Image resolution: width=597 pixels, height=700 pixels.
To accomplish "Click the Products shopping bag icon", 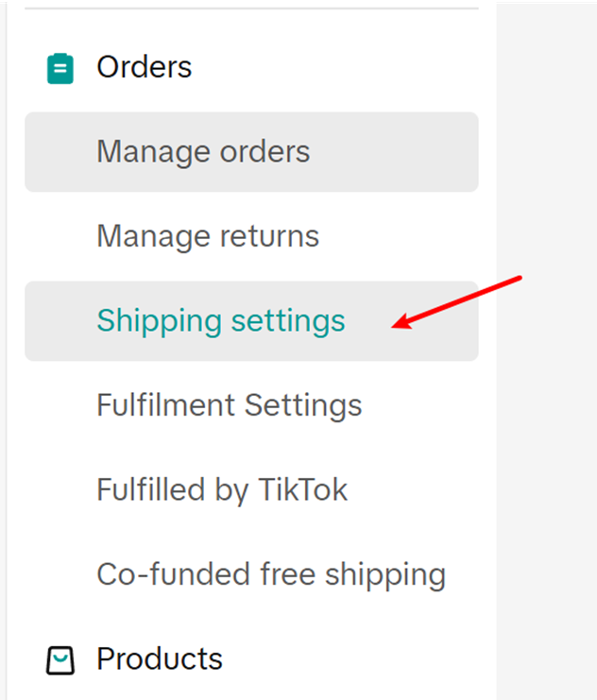I will pos(60,659).
